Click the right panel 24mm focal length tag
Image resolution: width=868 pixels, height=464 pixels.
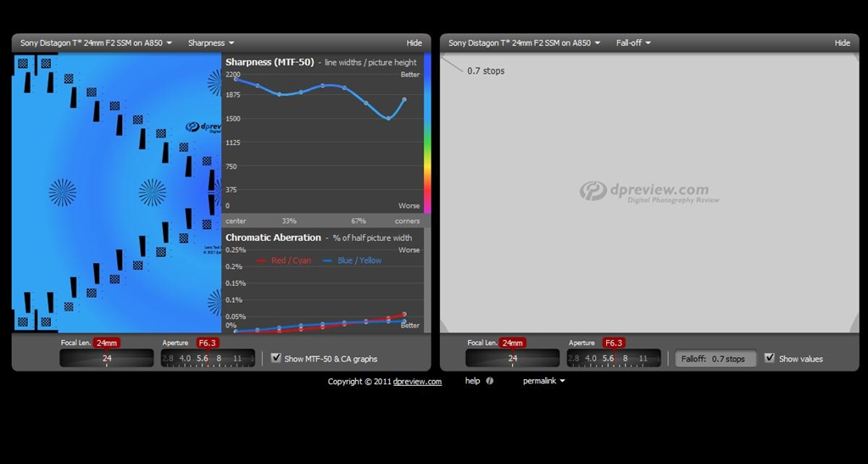[512, 343]
